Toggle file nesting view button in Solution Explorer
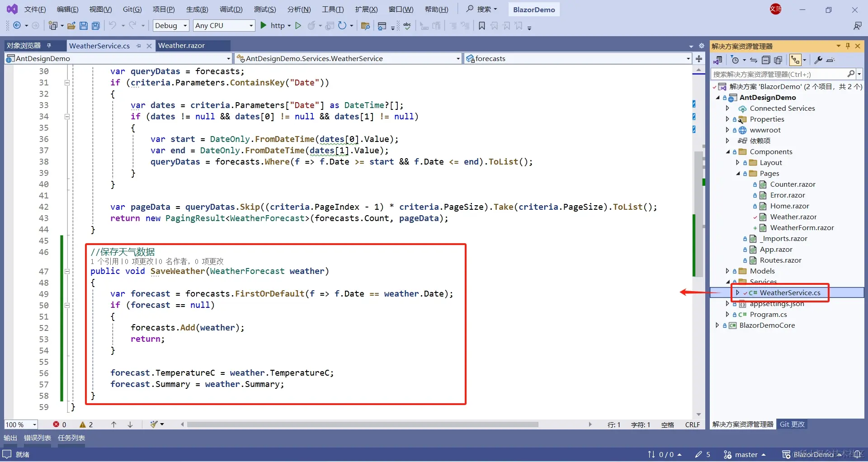This screenshot has width=868, height=462. pyautogui.click(x=795, y=60)
